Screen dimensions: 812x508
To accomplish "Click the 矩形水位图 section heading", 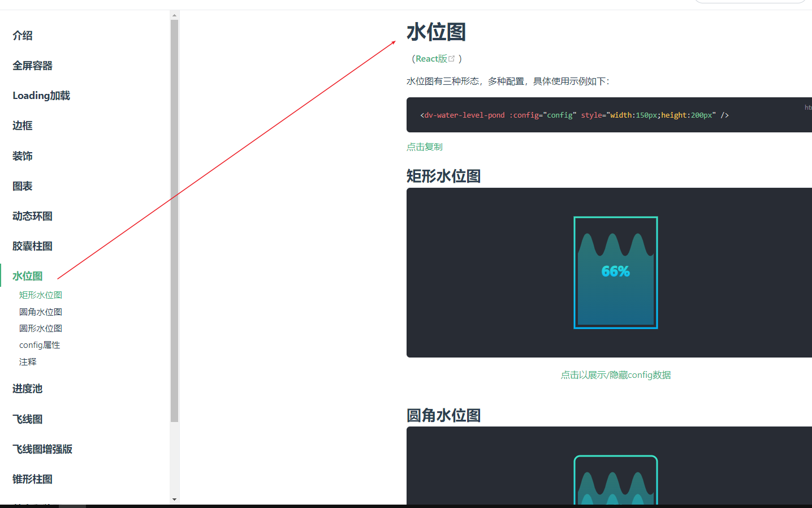I will [444, 176].
